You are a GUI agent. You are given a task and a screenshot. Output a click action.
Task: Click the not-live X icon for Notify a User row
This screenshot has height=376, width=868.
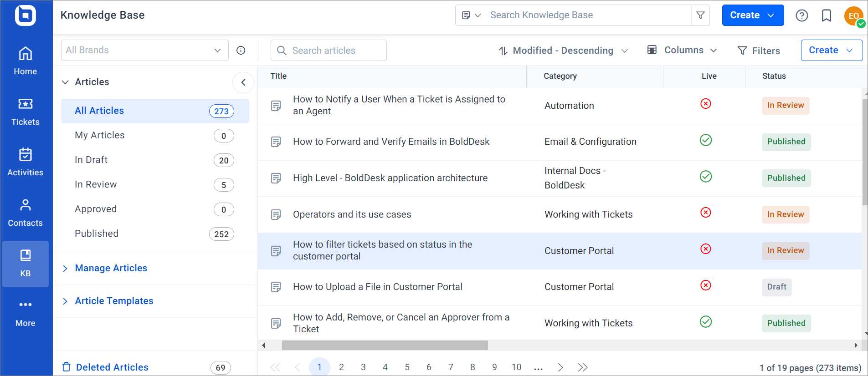click(x=706, y=104)
